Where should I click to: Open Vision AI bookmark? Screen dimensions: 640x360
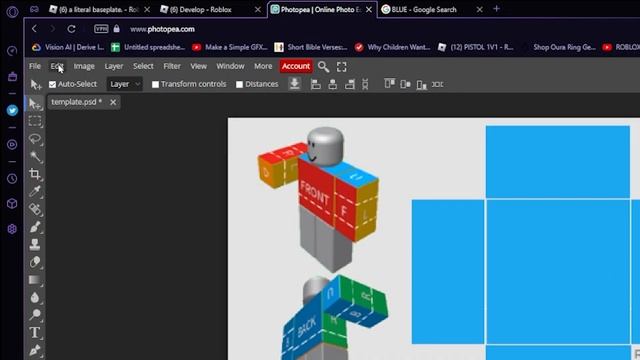click(x=68, y=47)
